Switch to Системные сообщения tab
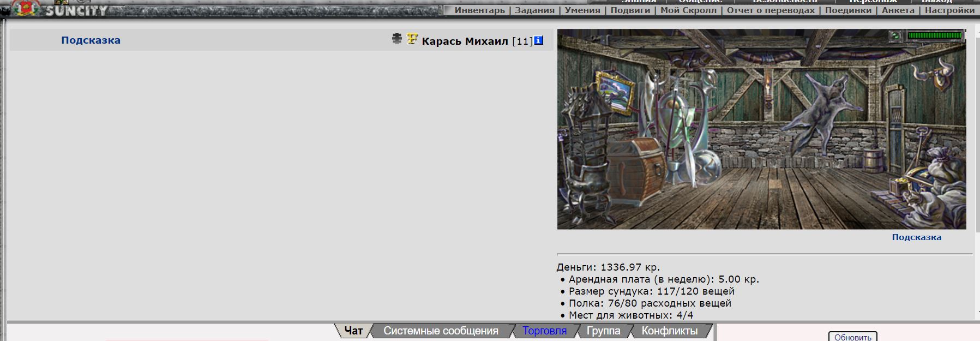 441,331
